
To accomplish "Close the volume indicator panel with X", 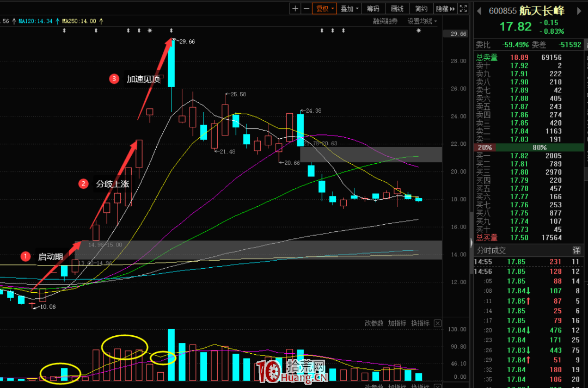I will 438,323.
